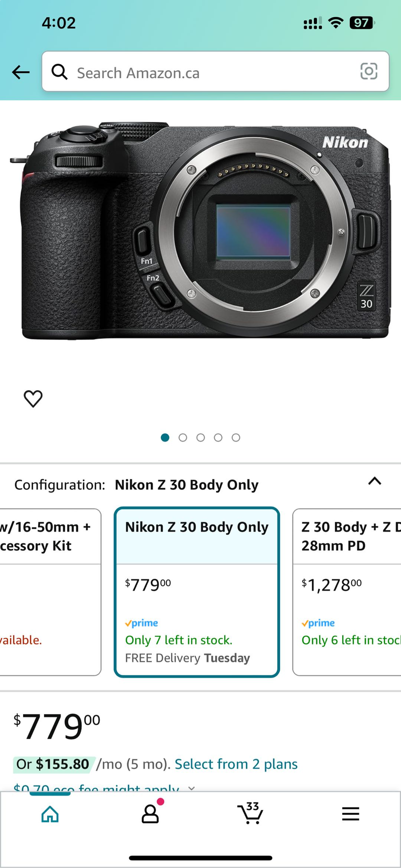Jump to fifth image carousel dot
Screen dimensions: 401x868
point(236,438)
